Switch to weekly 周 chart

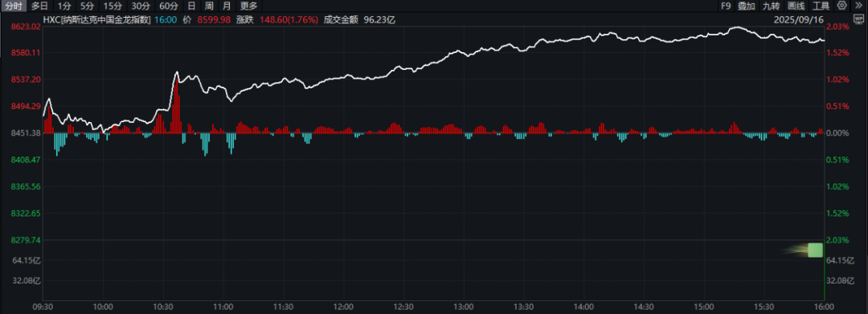(x=209, y=6)
